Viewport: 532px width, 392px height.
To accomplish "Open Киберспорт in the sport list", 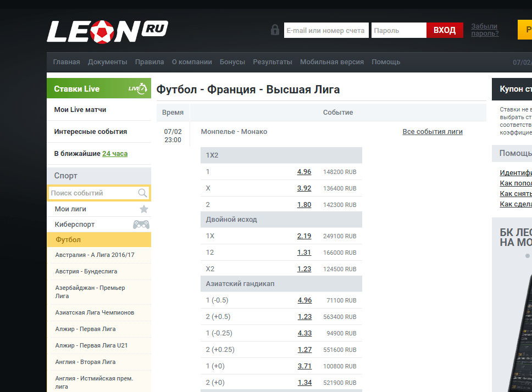I will tap(99, 225).
